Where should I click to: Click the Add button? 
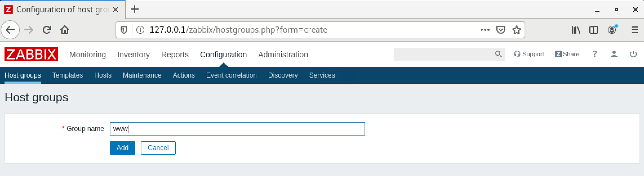pyautogui.click(x=123, y=148)
